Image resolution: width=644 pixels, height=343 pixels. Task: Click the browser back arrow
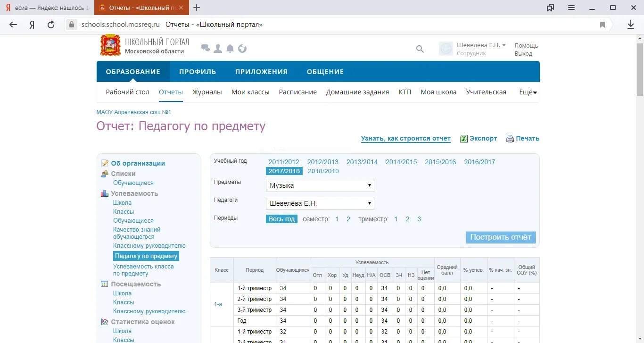pyautogui.click(x=13, y=25)
